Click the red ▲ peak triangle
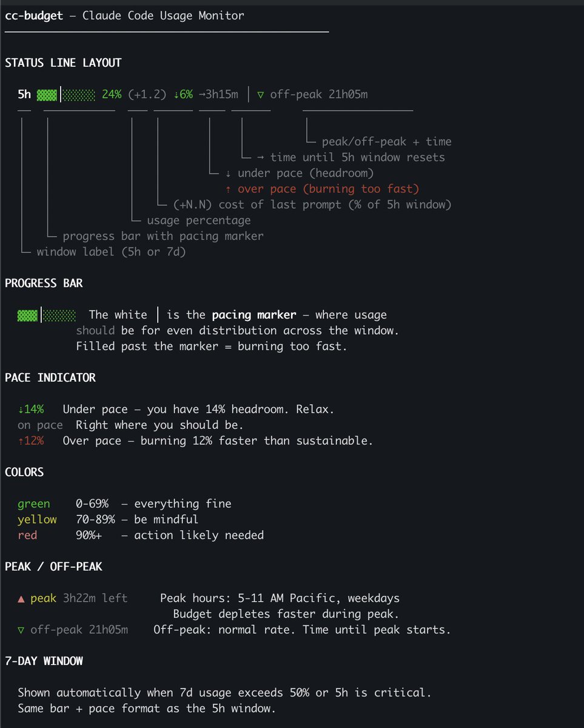The width and height of the screenshot is (584, 728). [x=21, y=599]
